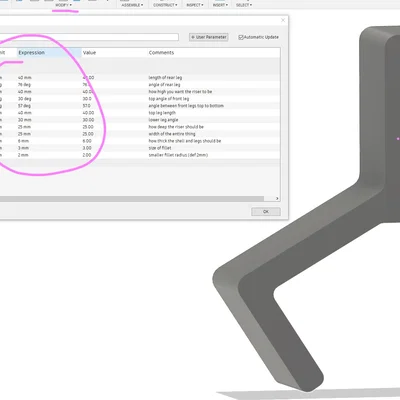Select comment 'width of the entire thing'

(x=172, y=134)
